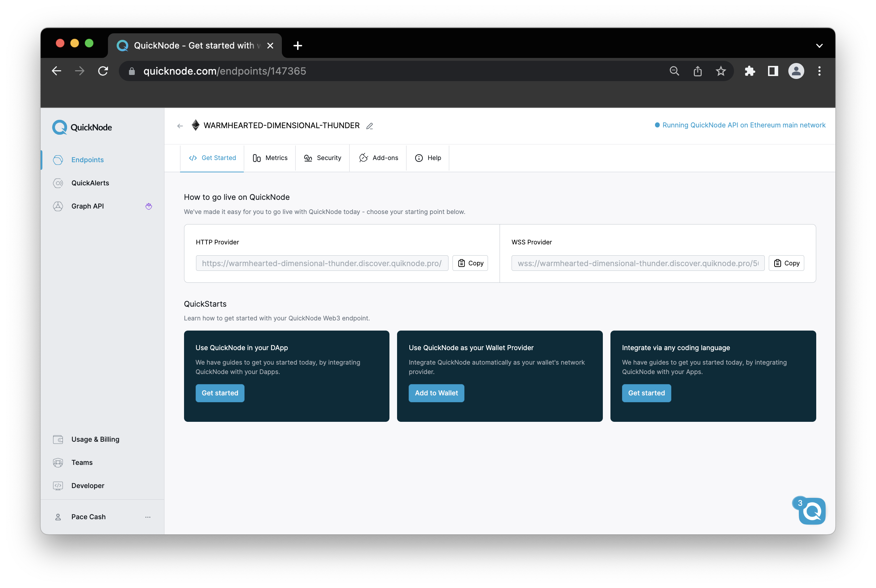Image resolution: width=876 pixels, height=588 pixels.
Task: Click the 'Use QuickNode in your DApp' title
Action: pyautogui.click(x=242, y=348)
